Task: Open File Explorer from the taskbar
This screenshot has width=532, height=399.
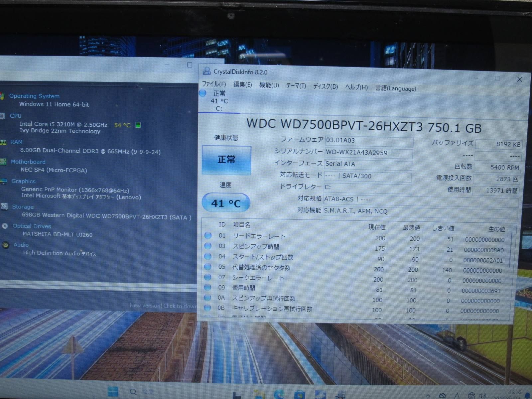Action: (259, 394)
